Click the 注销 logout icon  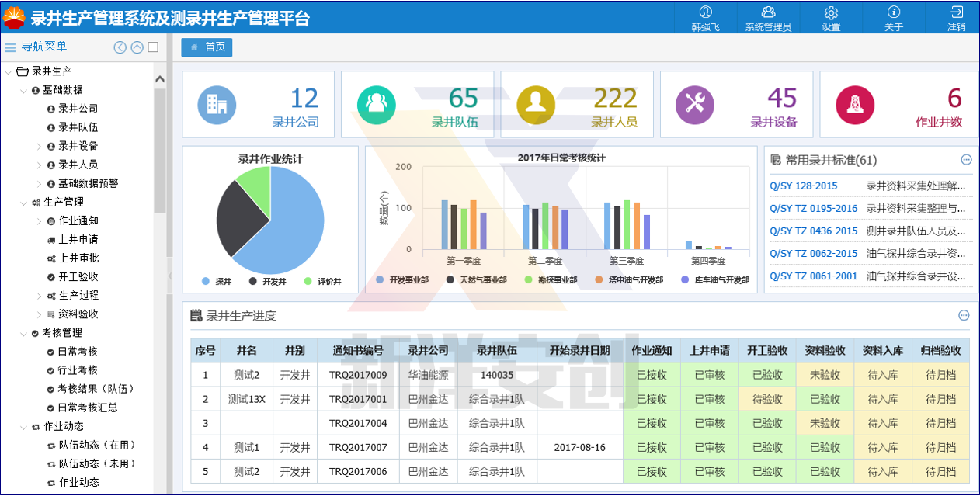(957, 12)
